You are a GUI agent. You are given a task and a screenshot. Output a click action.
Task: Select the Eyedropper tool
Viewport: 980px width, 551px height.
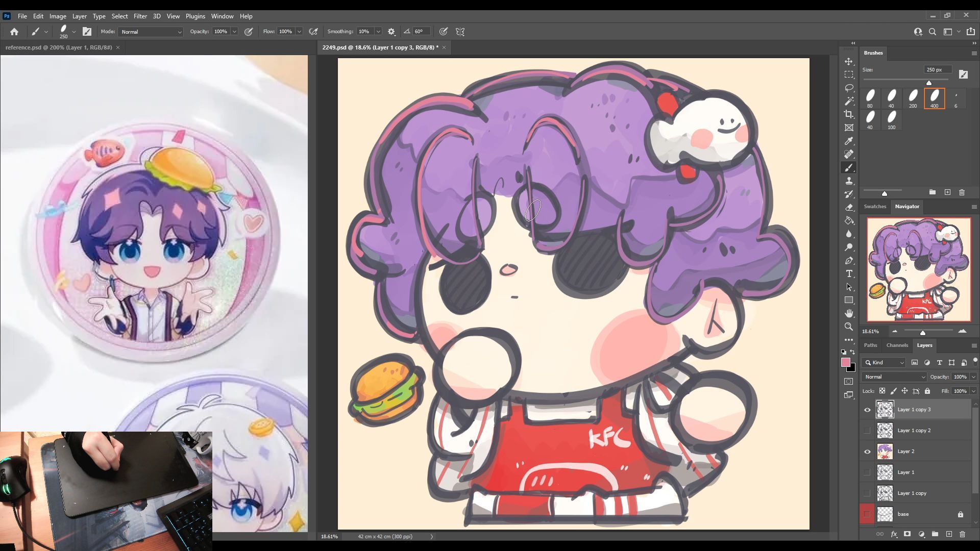(849, 141)
